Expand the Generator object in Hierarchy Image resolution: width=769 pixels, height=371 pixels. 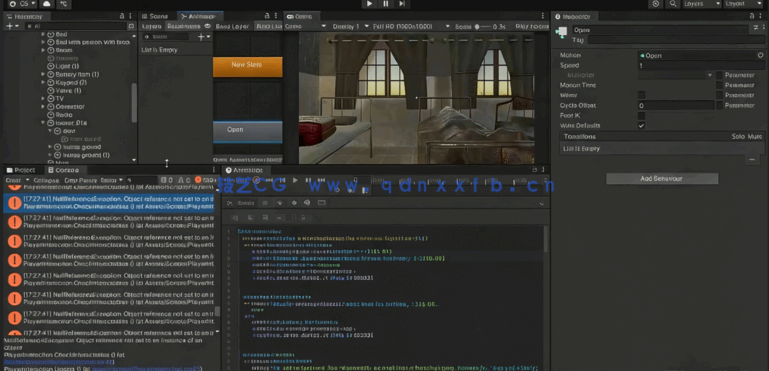pos(43,106)
